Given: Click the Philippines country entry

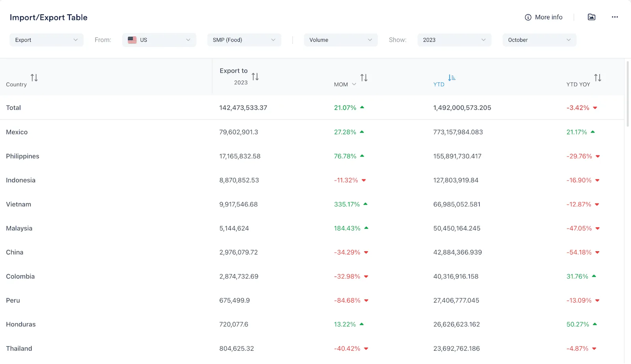Looking at the screenshot, I should click(22, 156).
